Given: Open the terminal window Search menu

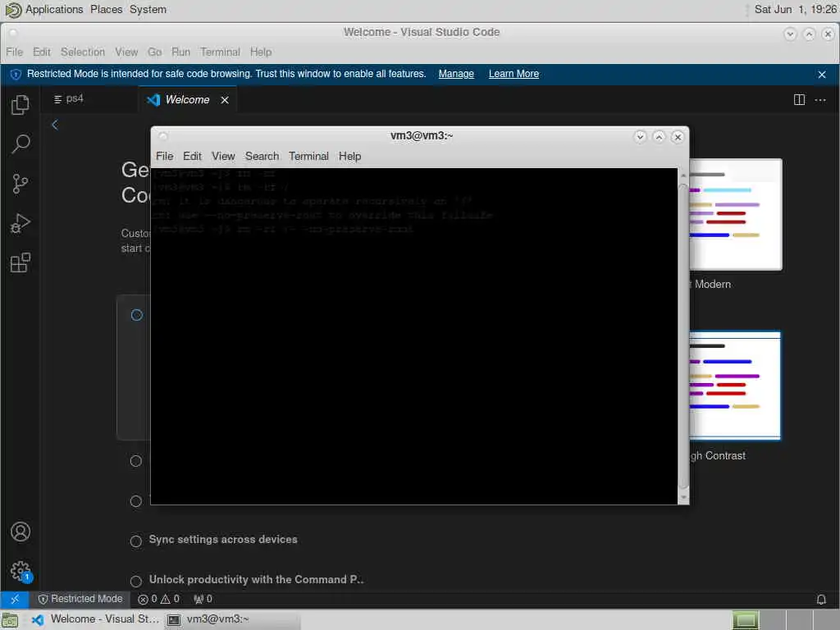Looking at the screenshot, I should click(x=262, y=156).
